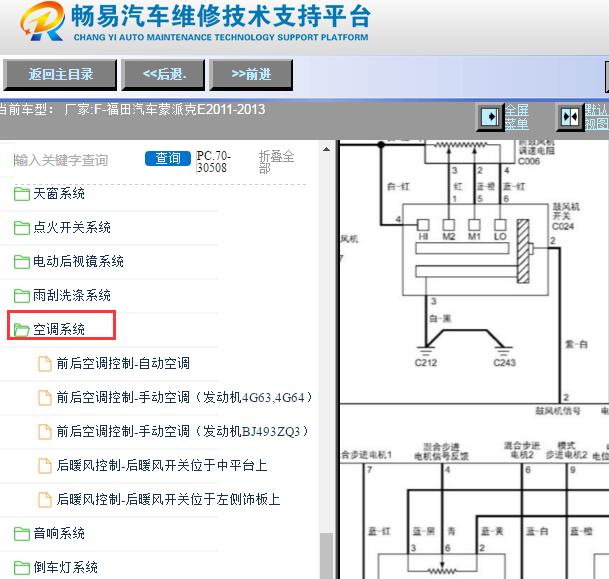Click the 音响系统 folder icon

tap(22, 534)
